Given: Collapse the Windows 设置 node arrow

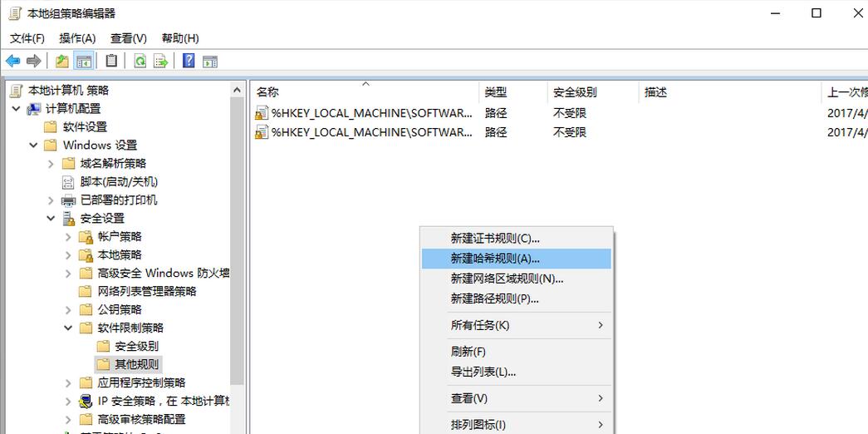Looking at the screenshot, I should [33, 145].
